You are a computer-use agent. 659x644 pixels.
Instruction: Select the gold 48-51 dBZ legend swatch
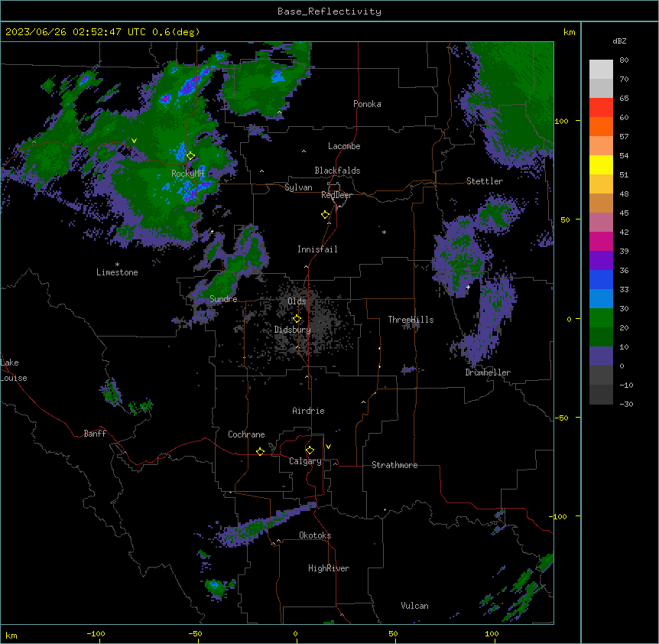[x=601, y=184]
